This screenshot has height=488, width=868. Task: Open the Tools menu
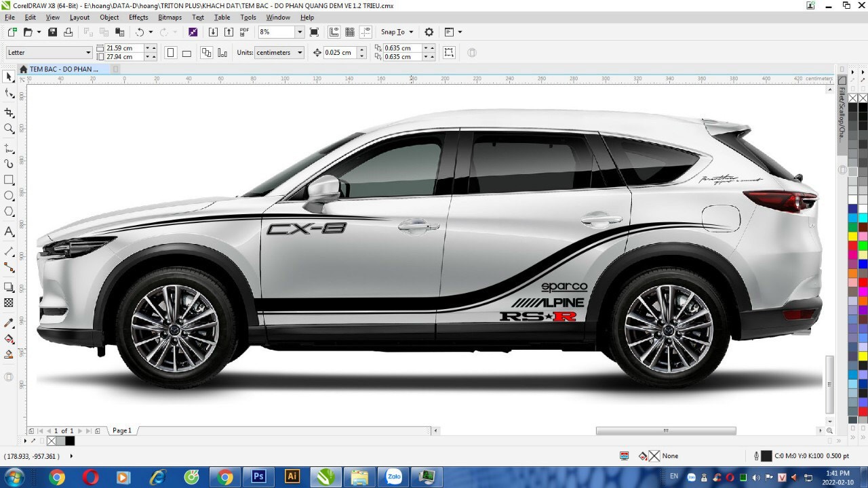248,17
